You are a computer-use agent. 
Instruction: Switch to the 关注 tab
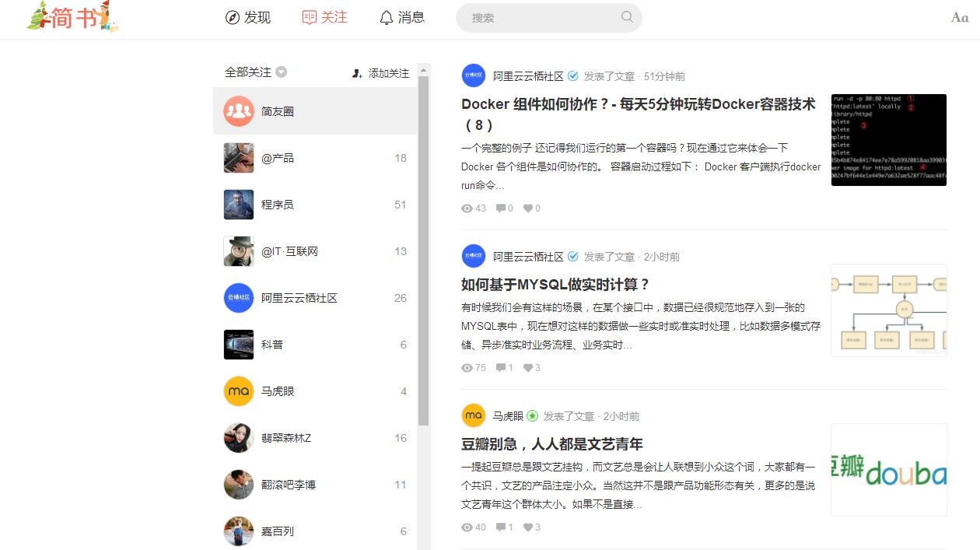click(x=324, y=17)
